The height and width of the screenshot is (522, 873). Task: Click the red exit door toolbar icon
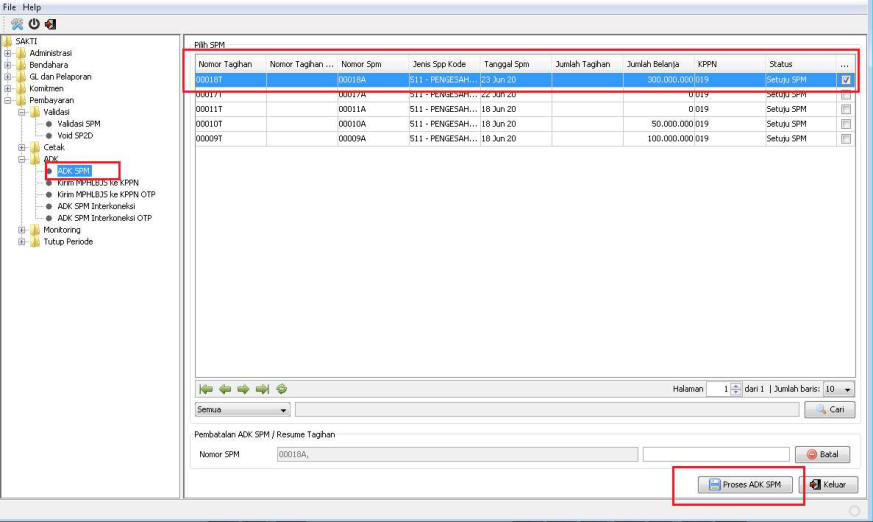[x=50, y=24]
